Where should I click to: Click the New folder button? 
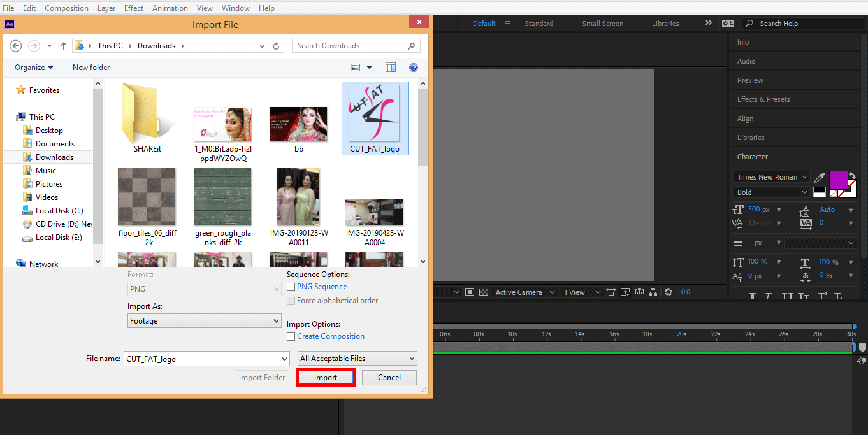point(91,68)
